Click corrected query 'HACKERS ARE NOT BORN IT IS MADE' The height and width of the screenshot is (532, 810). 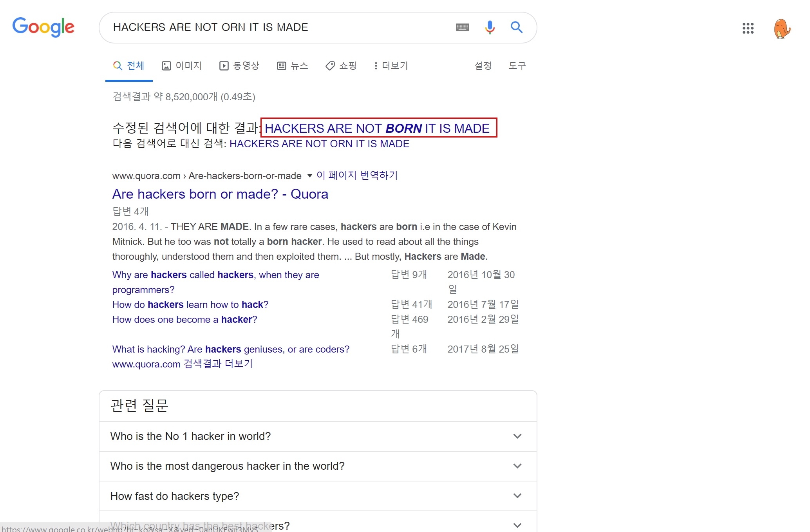[x=377, y=128]
